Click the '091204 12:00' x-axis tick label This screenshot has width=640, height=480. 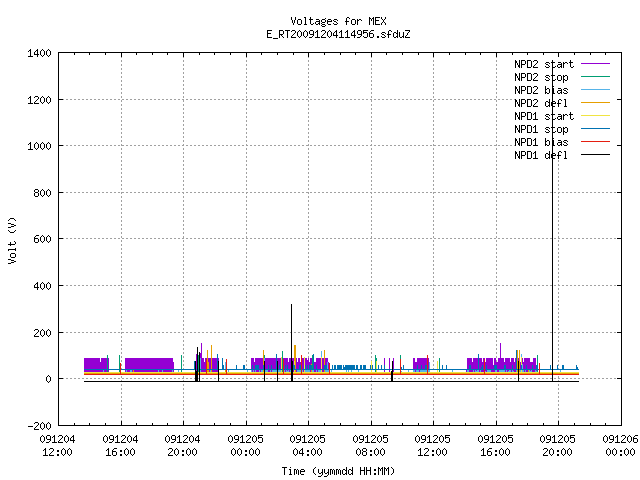click(x=58, y=446)
